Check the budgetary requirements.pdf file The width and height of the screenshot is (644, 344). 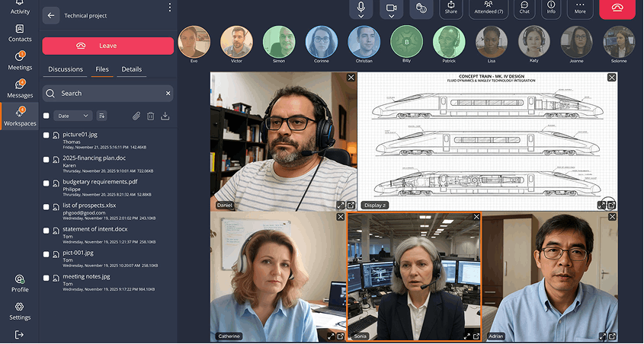pyautogui.click(x=46, y=186)
